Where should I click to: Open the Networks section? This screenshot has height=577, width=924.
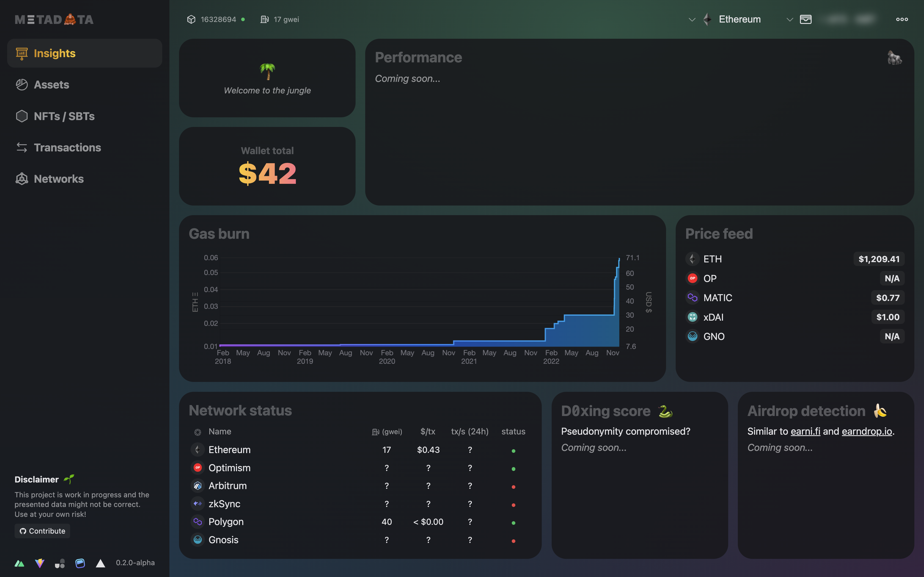tap(59, 179)
